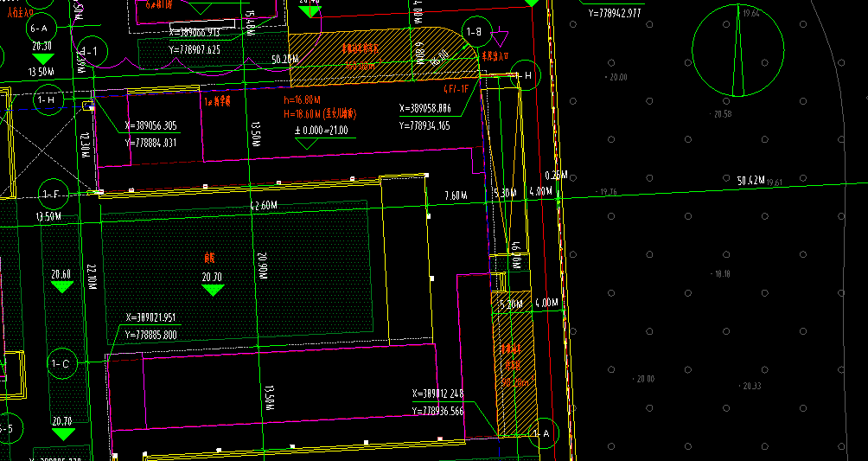This screenshot has height=461, width=868.
Task: Click the 20.30 elevation under 6-A
Action: (41, 47)
